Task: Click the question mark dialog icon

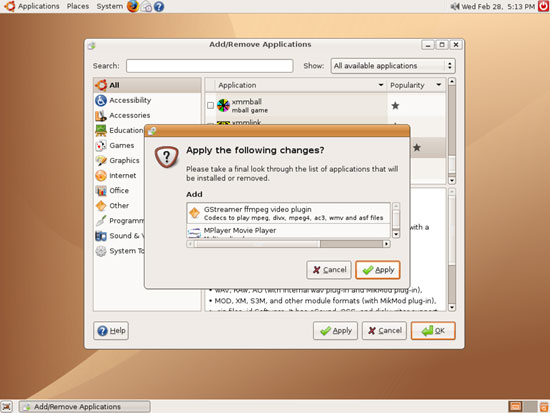Action: (167, 157)
